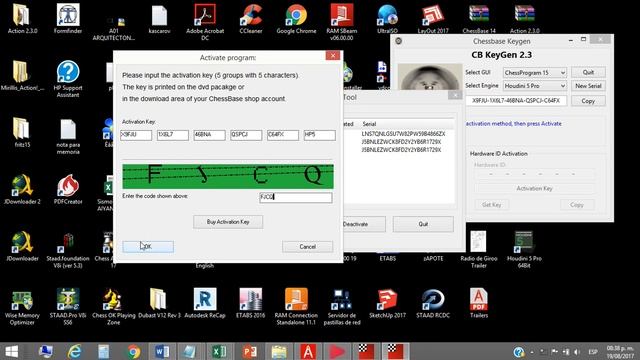Click the Windows Start button
Image resolution: width=640 pixels, height=360 pixels.
(11, 351)
